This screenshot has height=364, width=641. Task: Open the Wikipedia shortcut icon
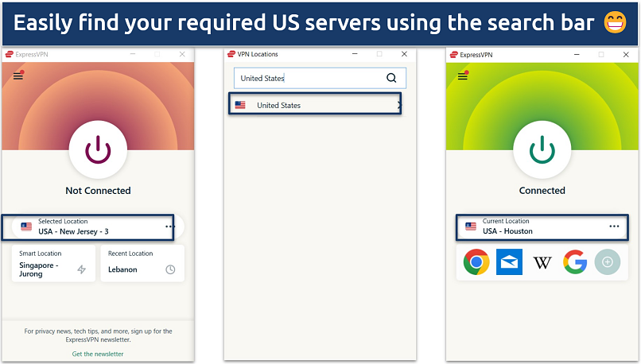(542, 261)
